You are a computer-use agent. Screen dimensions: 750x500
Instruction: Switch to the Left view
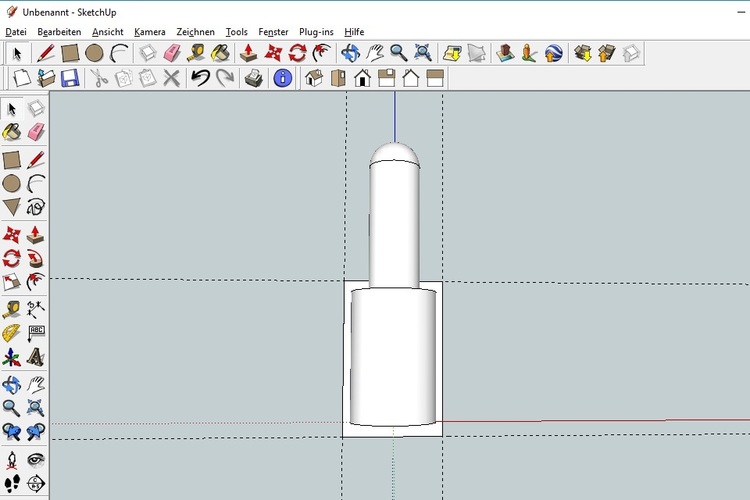coord(435,78)
